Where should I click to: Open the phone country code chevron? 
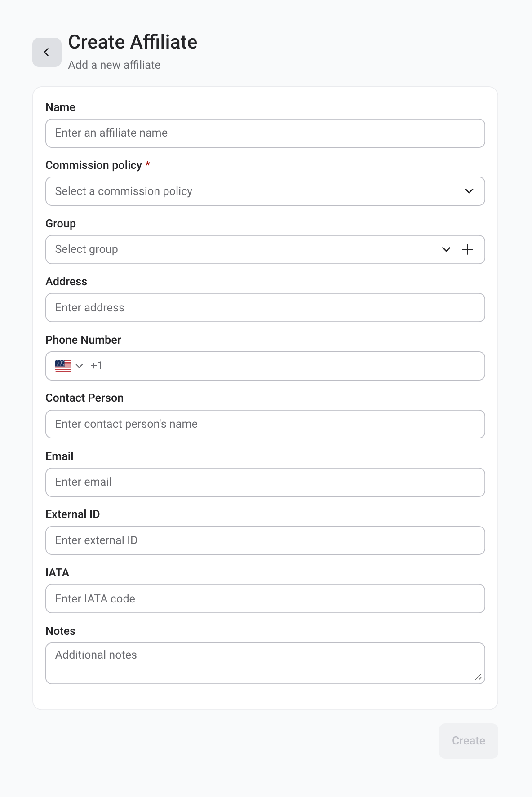click(80, 366)
